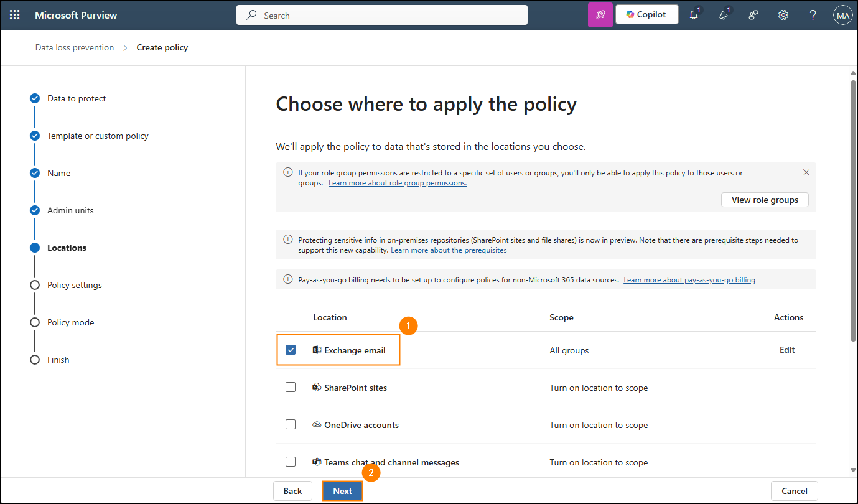Screen dimensions: 858x504
Task: Click the Exchange email icon
Action: coord(317,350)
